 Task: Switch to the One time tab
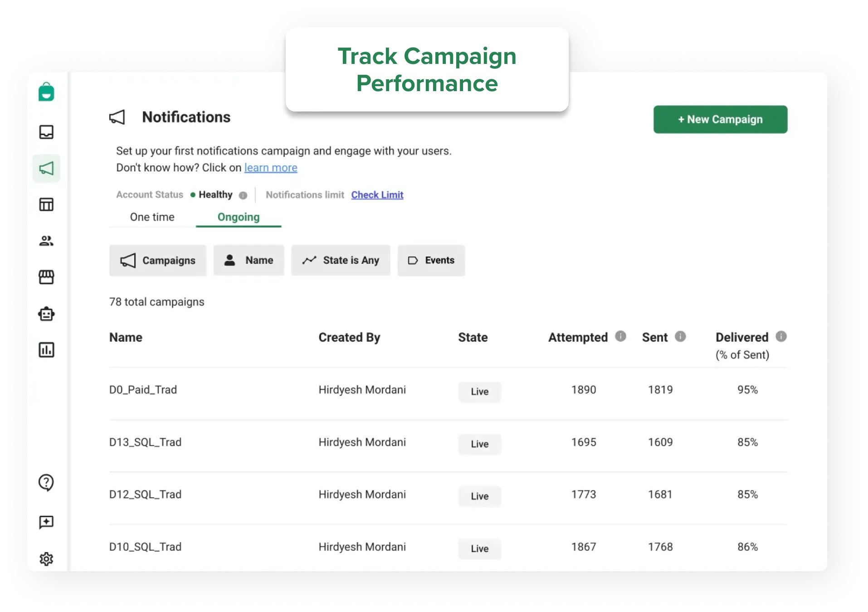152,217
